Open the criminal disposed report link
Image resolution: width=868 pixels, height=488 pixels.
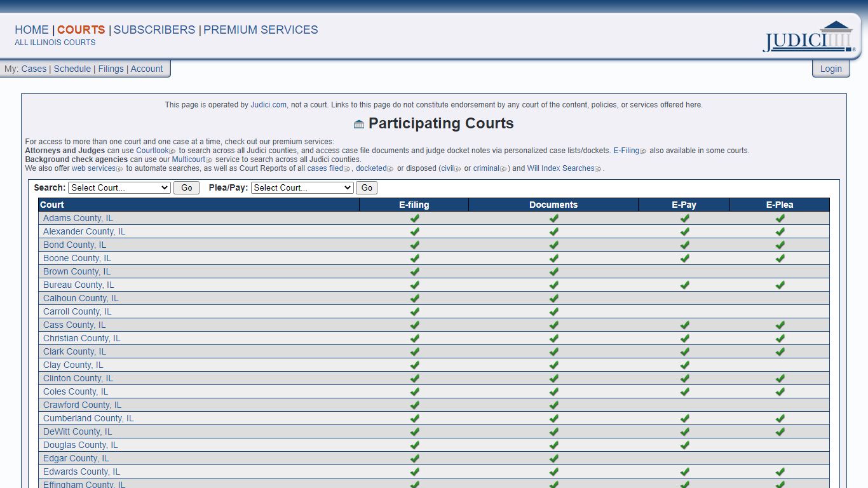click(x=486, y=168)
